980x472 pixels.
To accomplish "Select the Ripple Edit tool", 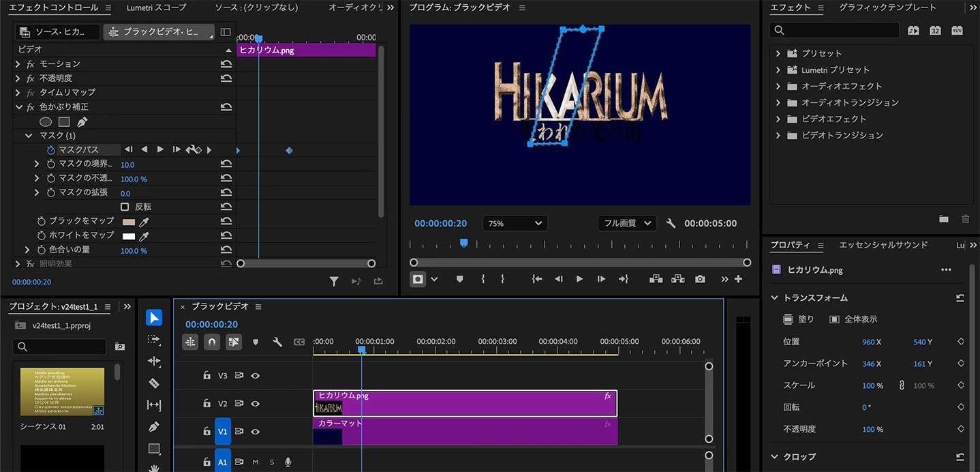I will [154, 362].
